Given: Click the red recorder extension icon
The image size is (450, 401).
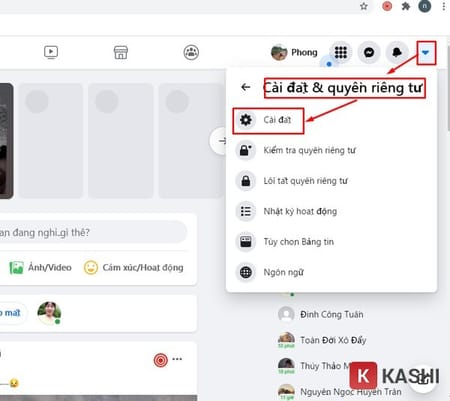Looking at the screenshot, I should (387, 6).
